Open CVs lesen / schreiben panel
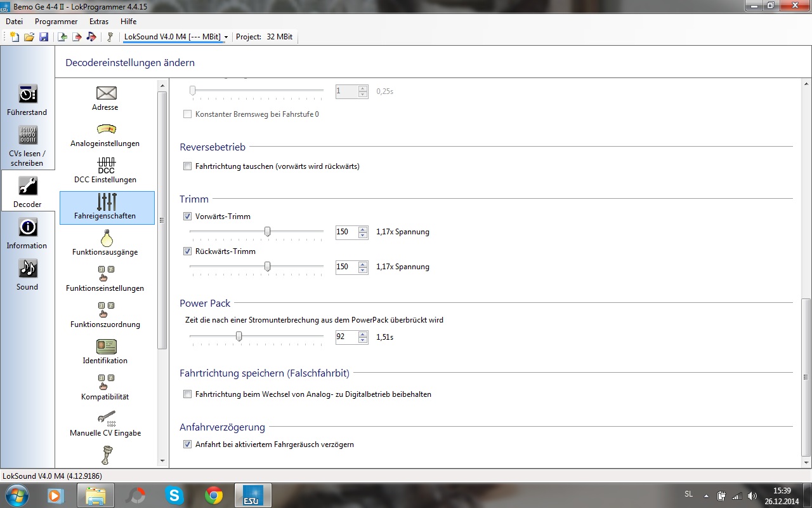The height and width of the screenshot is (508, 812). click(x=27, y=145)
